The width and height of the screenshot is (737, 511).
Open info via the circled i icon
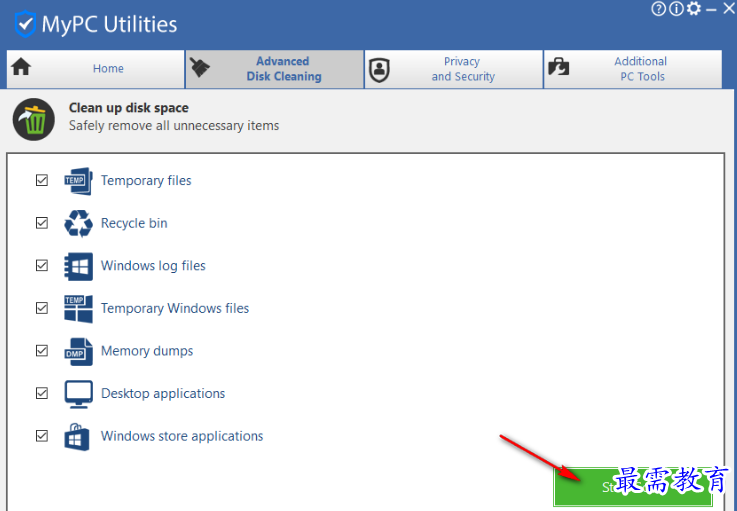(x=676, y=8)
